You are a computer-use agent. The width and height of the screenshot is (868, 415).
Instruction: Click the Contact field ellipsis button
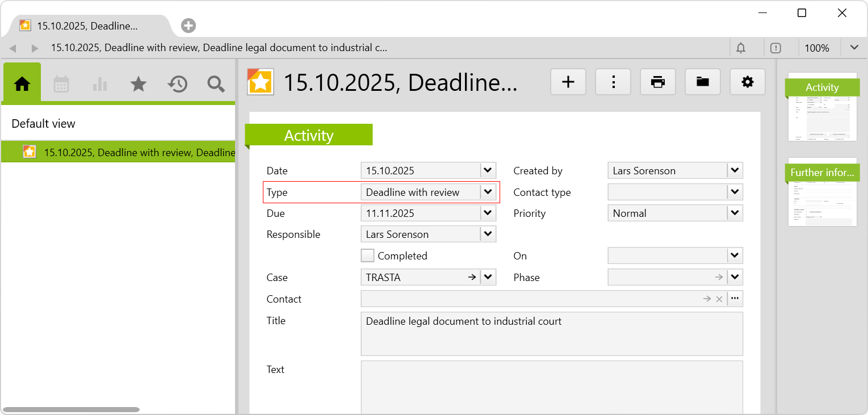click(x=735, y=299)
